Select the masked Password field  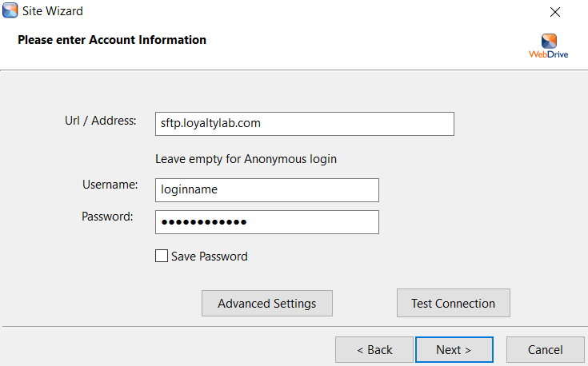(266, 222)
